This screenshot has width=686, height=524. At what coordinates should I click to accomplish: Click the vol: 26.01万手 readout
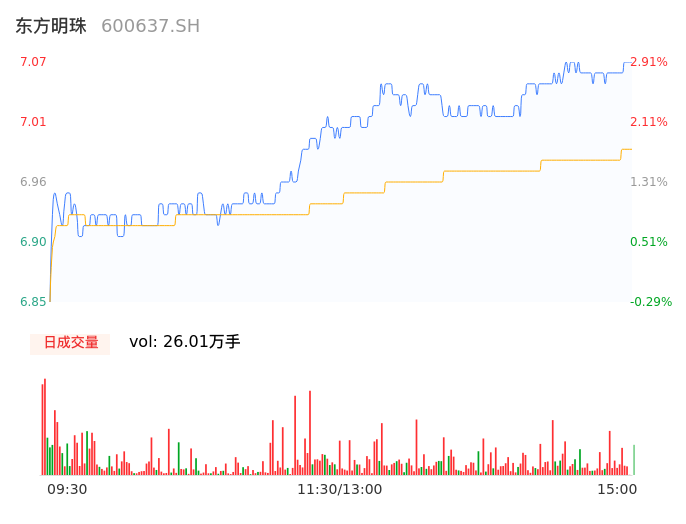pyautogui.click(x=185, y=342)
